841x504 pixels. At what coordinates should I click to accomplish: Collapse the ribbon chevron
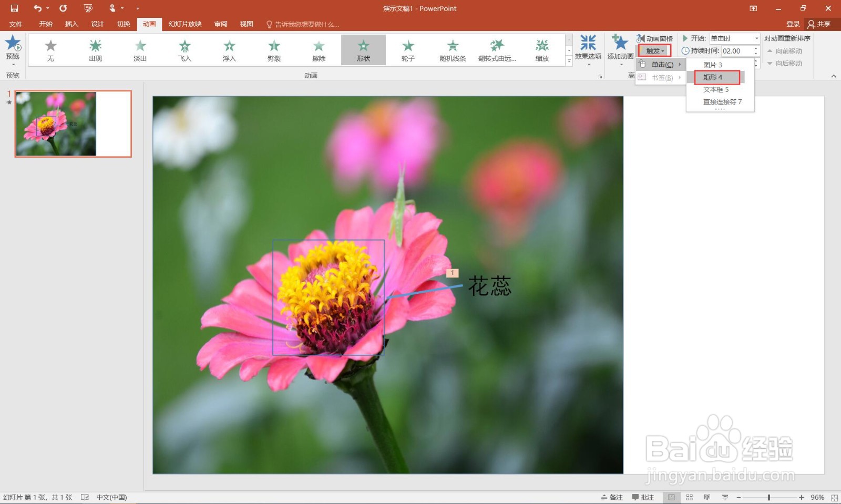coord(834,76)
